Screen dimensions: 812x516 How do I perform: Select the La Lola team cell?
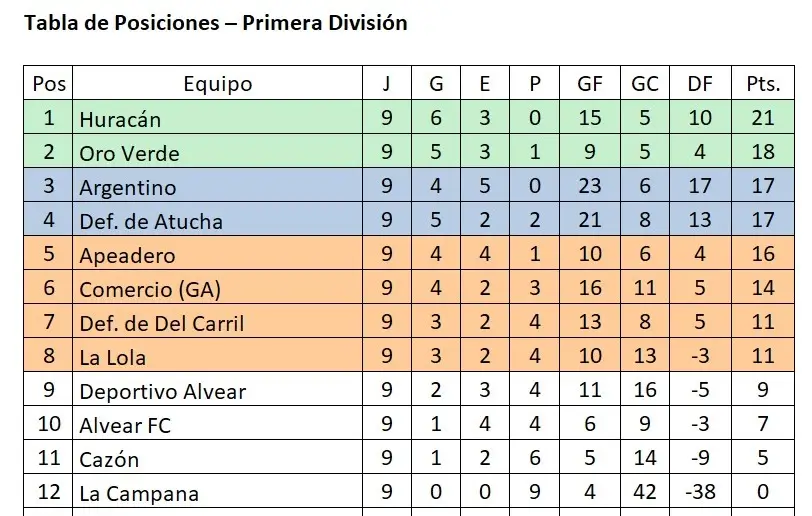113,357
